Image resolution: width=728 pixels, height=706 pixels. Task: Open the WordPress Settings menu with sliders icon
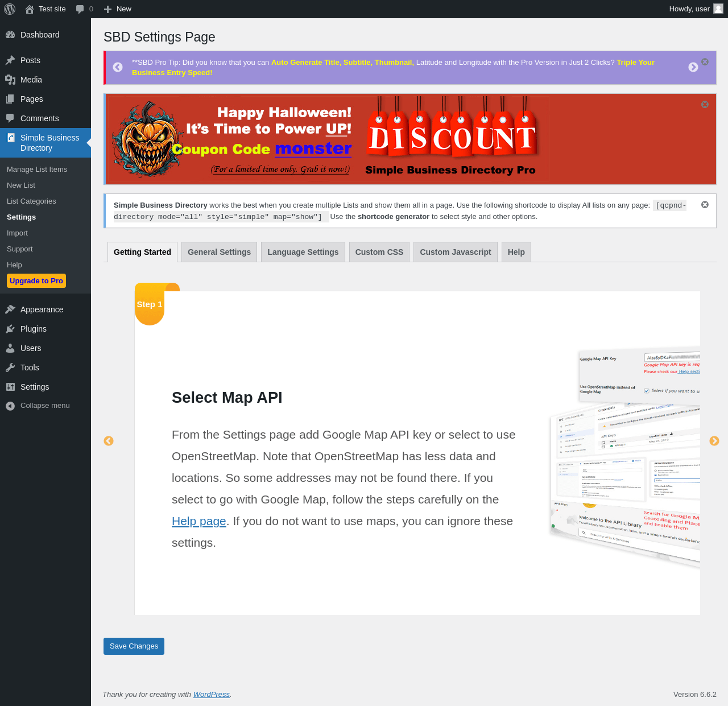click(45, 387)
